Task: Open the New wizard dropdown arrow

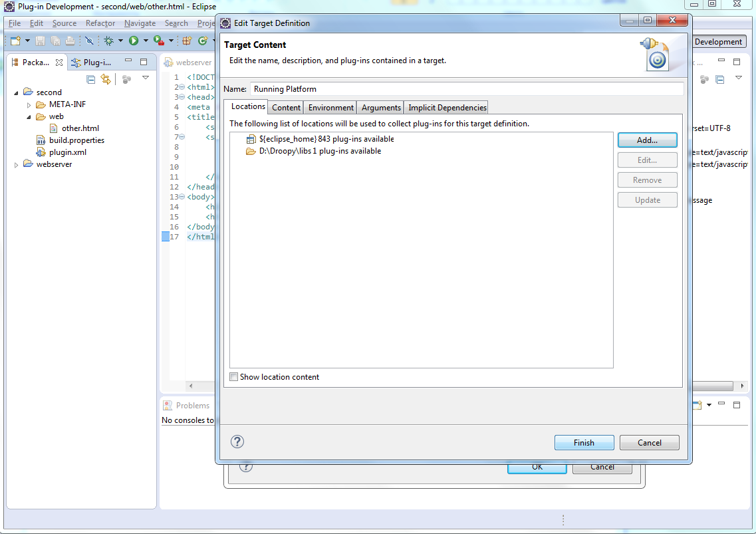Action: pos(27,41)
